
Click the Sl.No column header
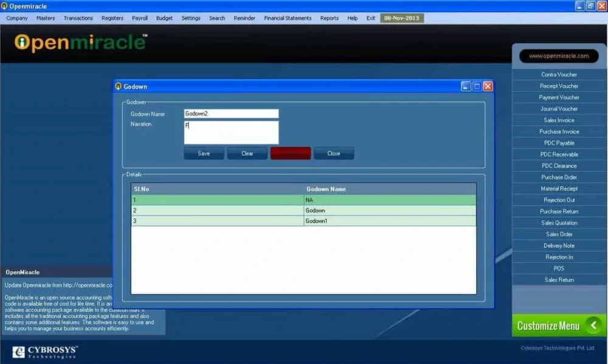[218, 189]
